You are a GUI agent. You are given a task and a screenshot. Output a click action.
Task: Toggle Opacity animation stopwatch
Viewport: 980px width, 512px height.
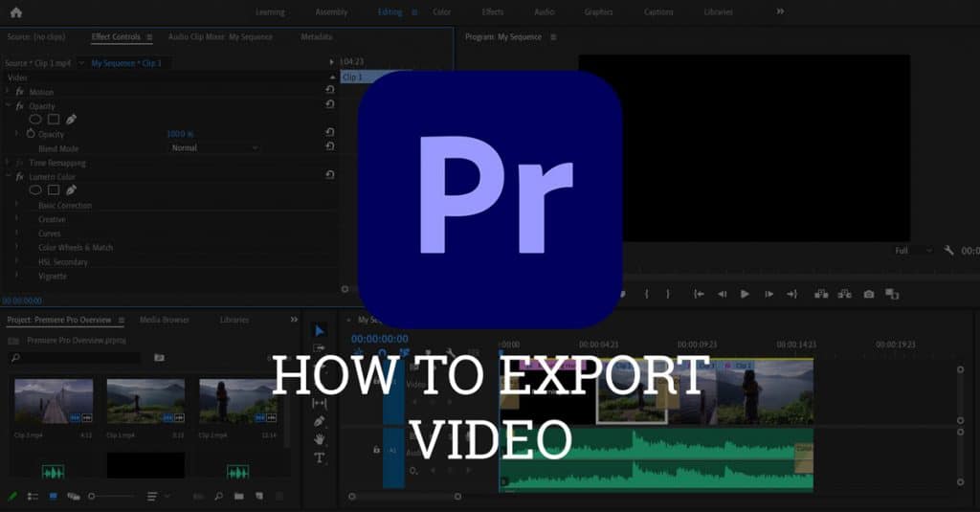(x=31, y=133)
